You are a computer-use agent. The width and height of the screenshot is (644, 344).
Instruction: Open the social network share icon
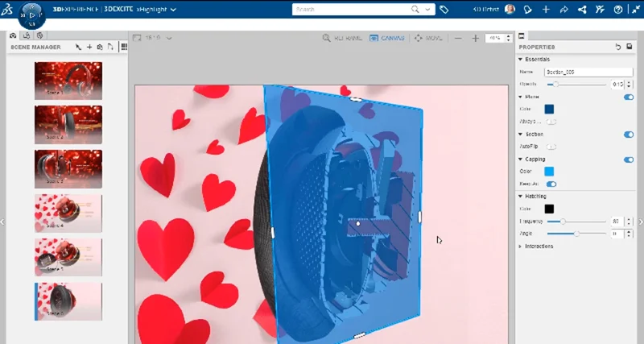(x=581, y=10)
